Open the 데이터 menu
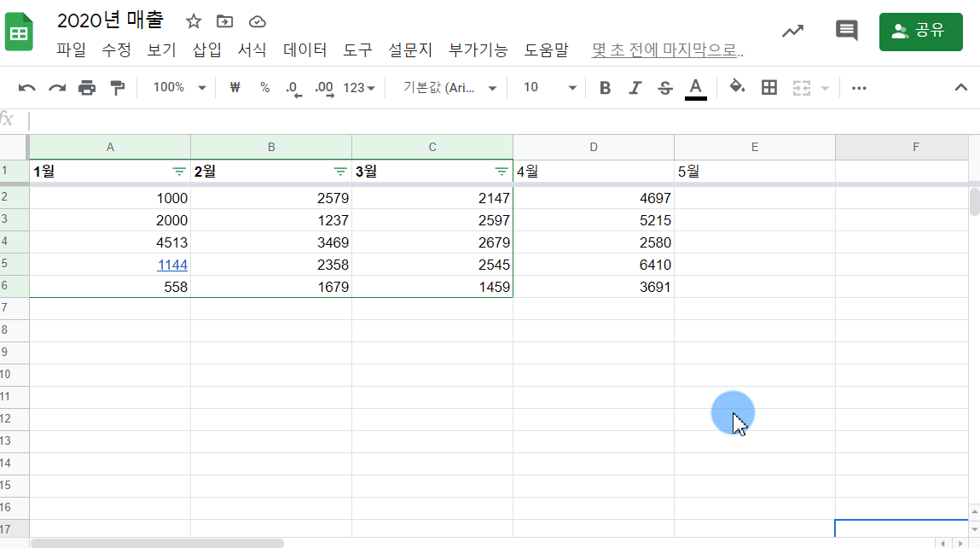Image resolution: width=980 pixels, height=548 pixels. 305,50
